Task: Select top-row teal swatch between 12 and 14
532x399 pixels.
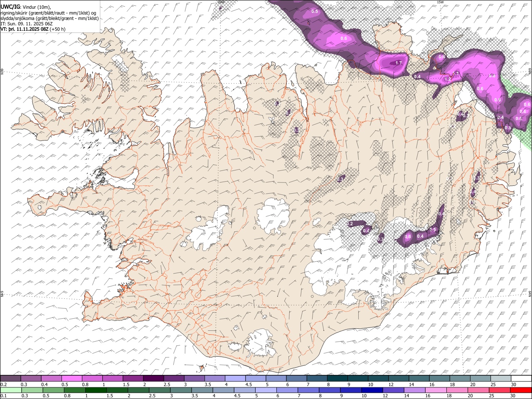Action: coord(399,378)
